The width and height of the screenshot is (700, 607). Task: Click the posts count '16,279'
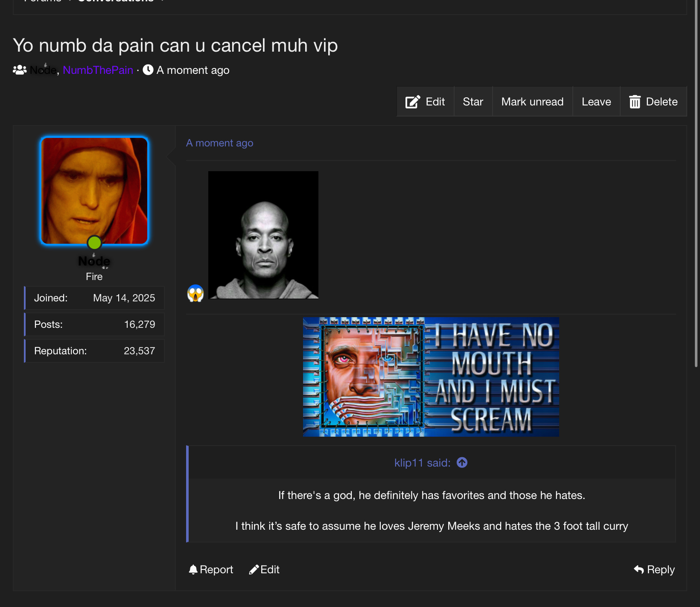click(140, 324)
